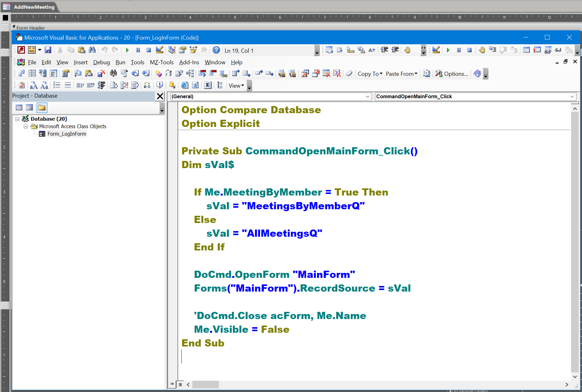Image resolution: width=582 pixels, height=392 pixels.
Task: Click the Outdent icon on the Edit toolbar
Action: coord(395,50)
